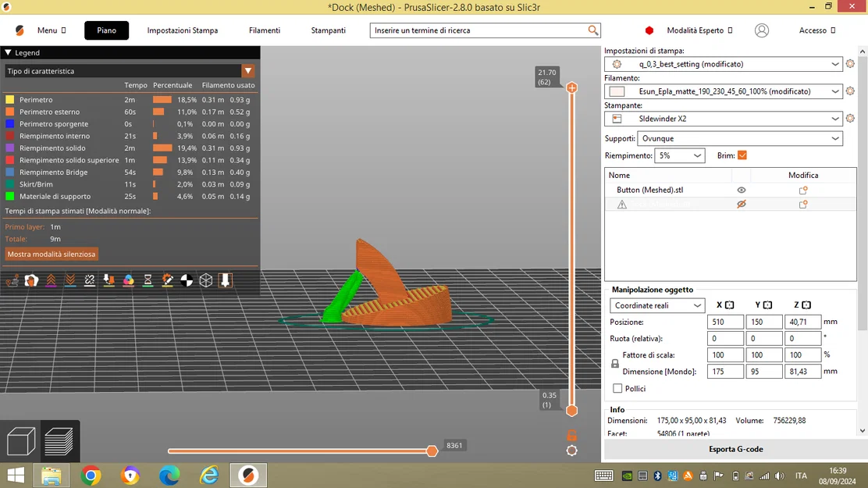Open Supporti Ovunque dropdown
This screenshot has height=488, width=868.
click(740, 138)
